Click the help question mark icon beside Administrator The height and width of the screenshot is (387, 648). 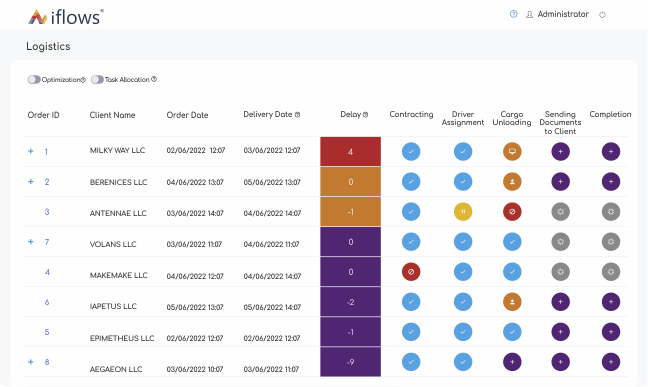click(x=513, y=14)
